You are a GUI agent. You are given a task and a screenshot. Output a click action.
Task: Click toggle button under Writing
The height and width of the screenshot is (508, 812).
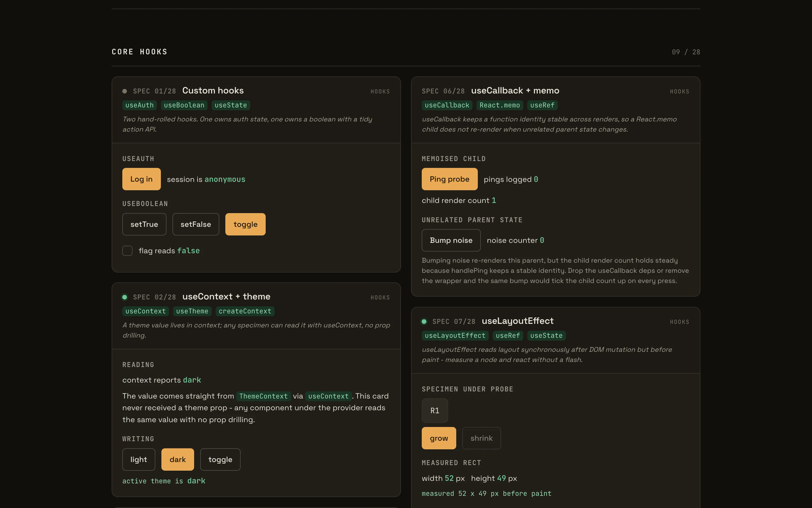[x=220, y=459]
